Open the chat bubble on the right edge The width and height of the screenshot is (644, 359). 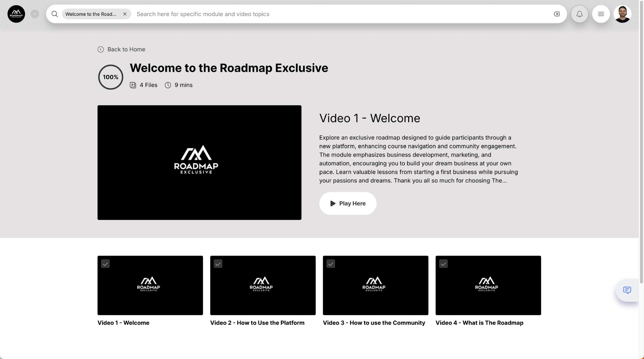click(627, 290)
